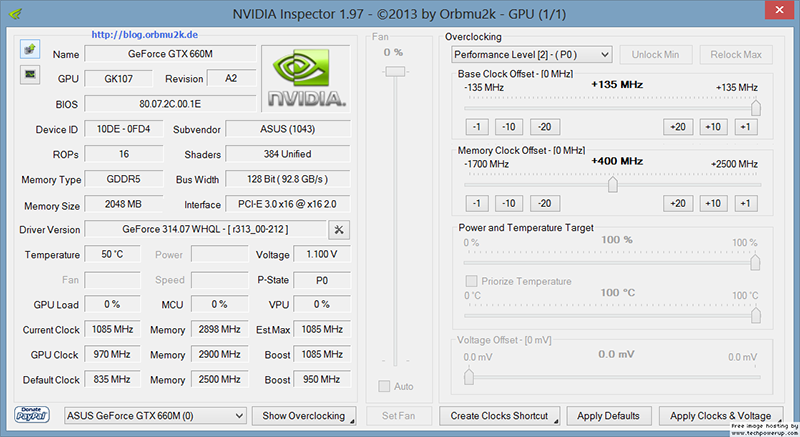Toggle the Auto fan checkbox
The width and height of the screenshot is (800, 437).
(x=384, y=387)
